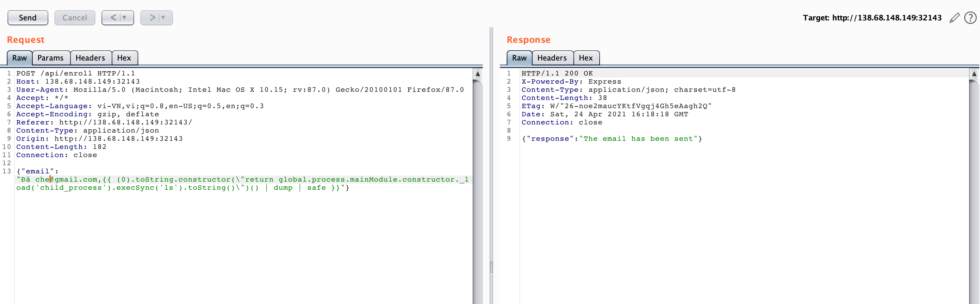The width and height of the screenshot is (980, 304).
Task: Click the response Content-Length 38 line
Action: tap(564, 98)
